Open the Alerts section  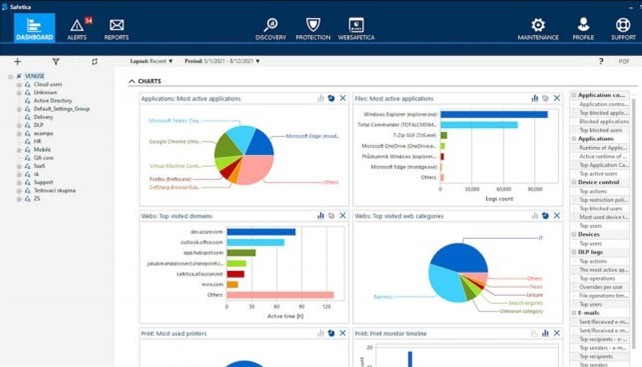coord(78,29)
